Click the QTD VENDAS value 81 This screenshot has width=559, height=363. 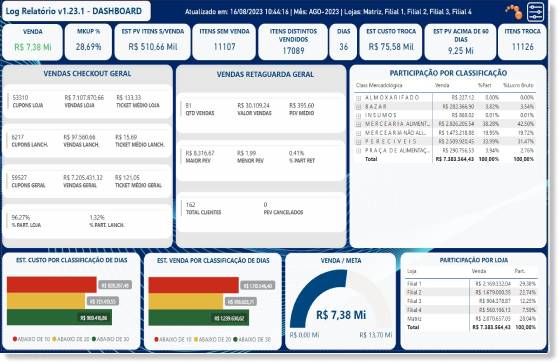[189, 106]
